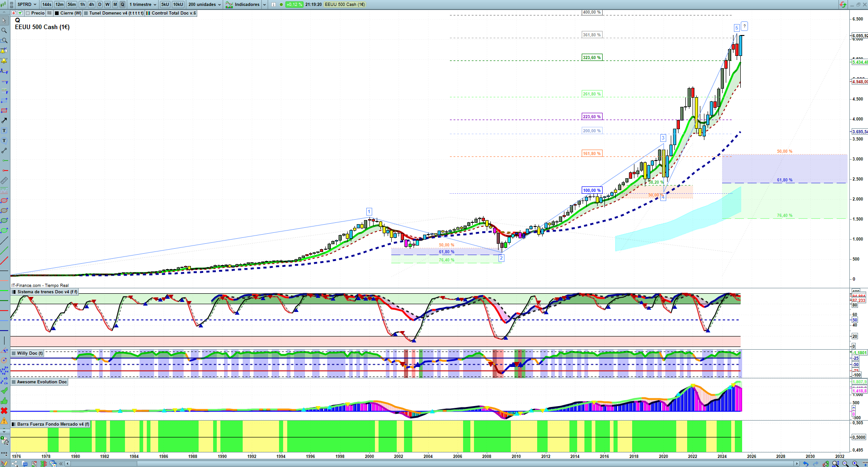The width and height of the screenshot is (868, 467).
Task: Select the black arrow drawing tool
Action: click(4, 121)
